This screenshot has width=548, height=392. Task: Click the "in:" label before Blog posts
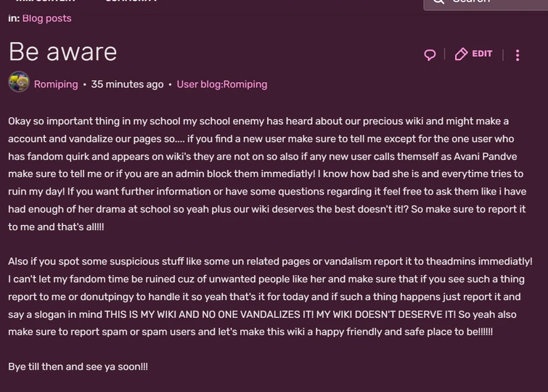(x=14, y=18)
